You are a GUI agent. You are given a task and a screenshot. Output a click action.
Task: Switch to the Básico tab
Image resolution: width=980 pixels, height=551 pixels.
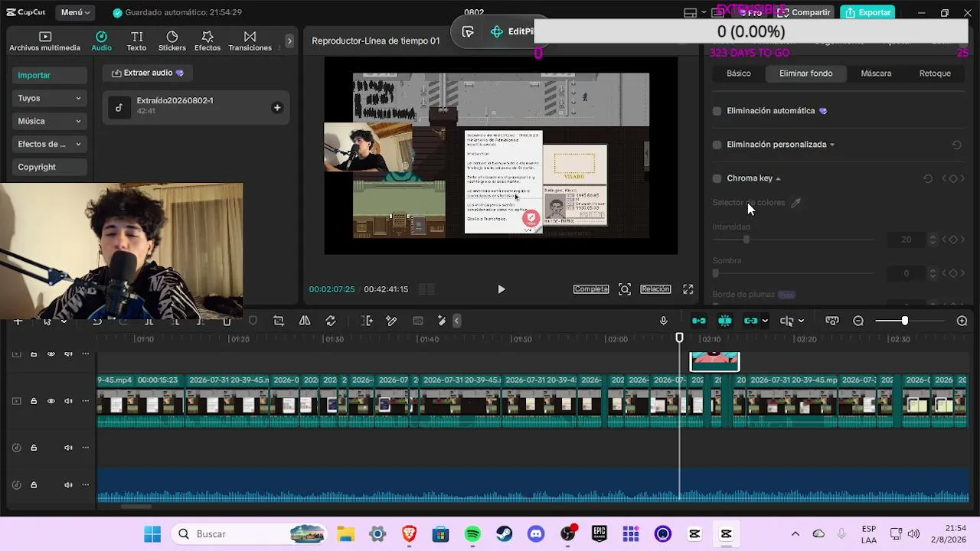[739, 73]
